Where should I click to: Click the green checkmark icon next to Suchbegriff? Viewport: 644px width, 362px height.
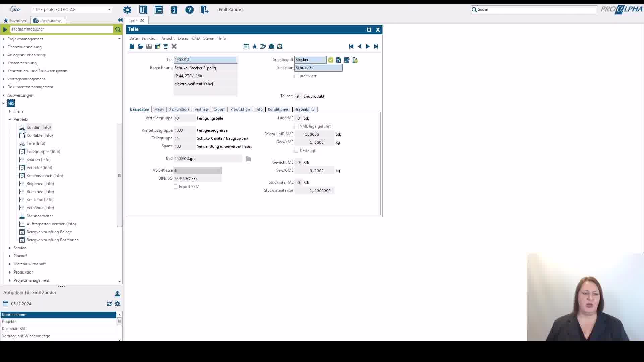(331, 60)
